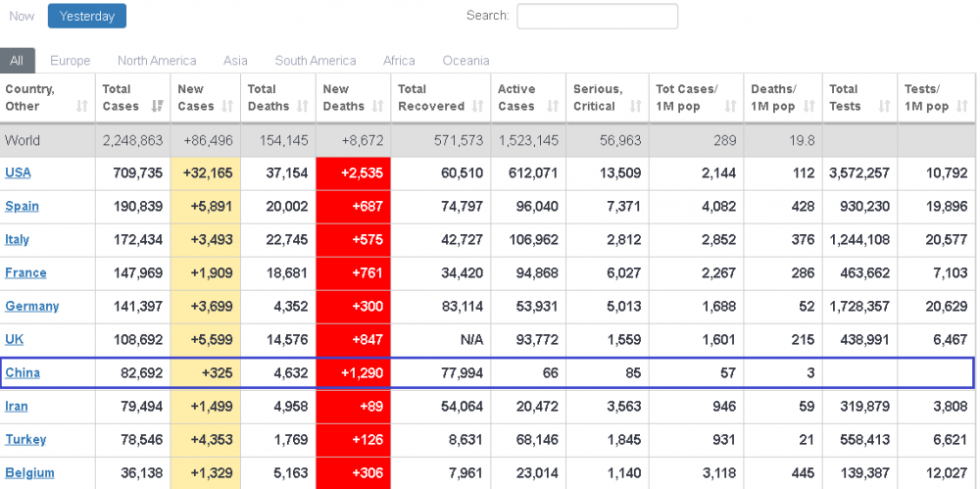Open the Belgium country link
The height and width of the screenshot is (489, 980).
coord(29,473)
